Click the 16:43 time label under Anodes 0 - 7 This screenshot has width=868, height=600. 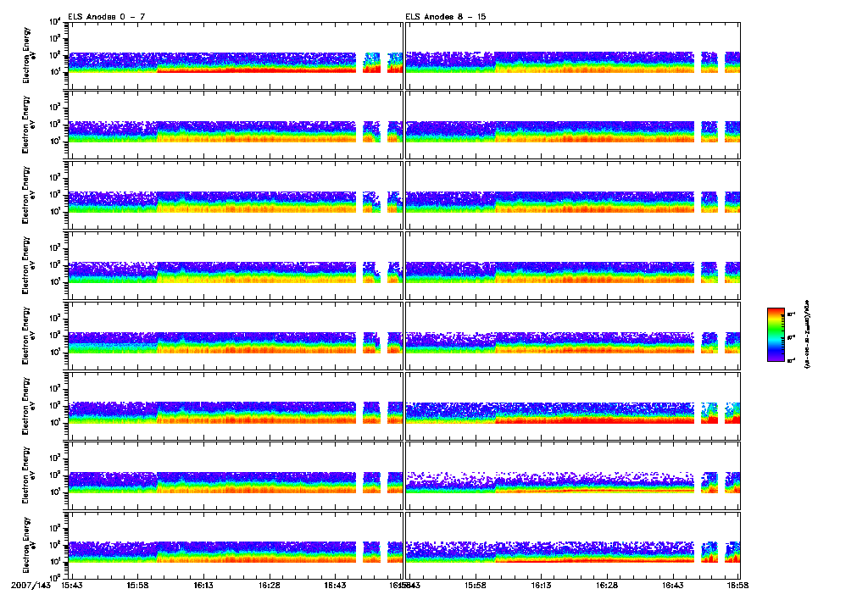335,585
